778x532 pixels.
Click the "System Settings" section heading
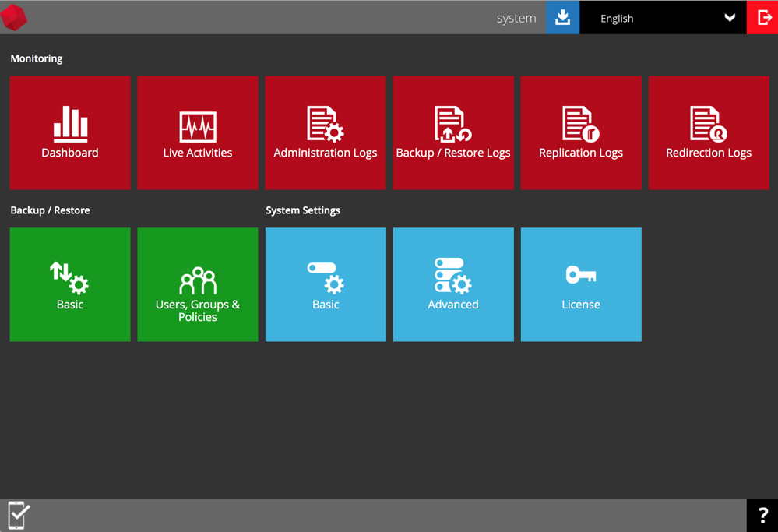(303, 210)
